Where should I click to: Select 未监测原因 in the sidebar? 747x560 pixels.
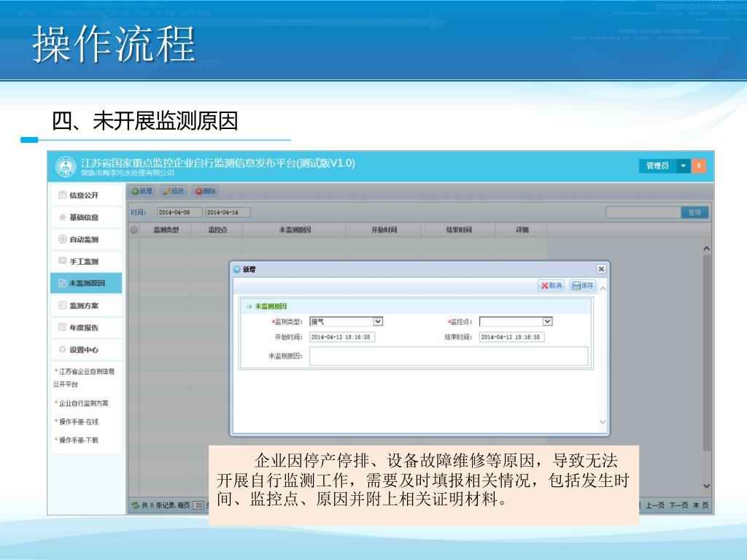point(86,283)
